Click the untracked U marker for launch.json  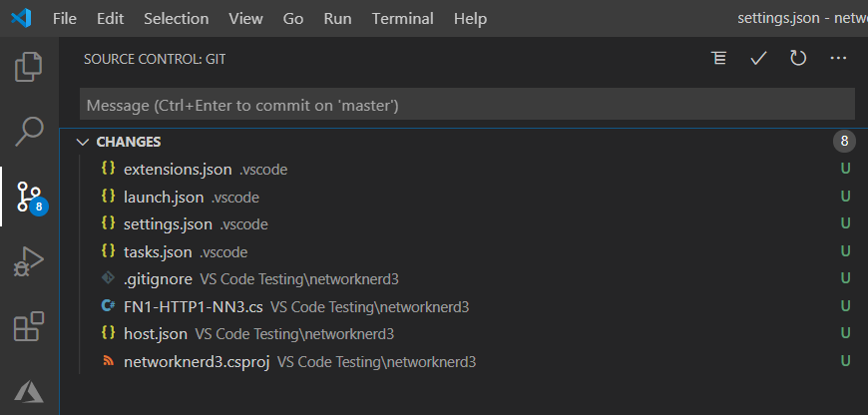point(845,196)
